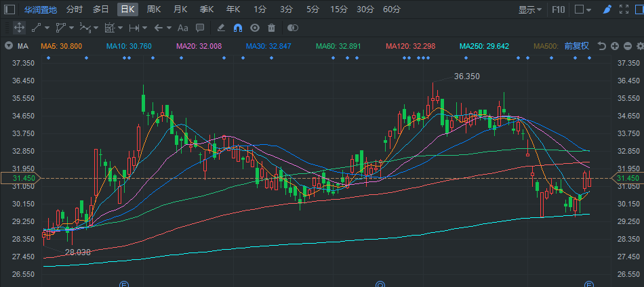Screen dimensions: 644x287
Task: Open wave tool dropdown arrow
Action: coord(96,28)
